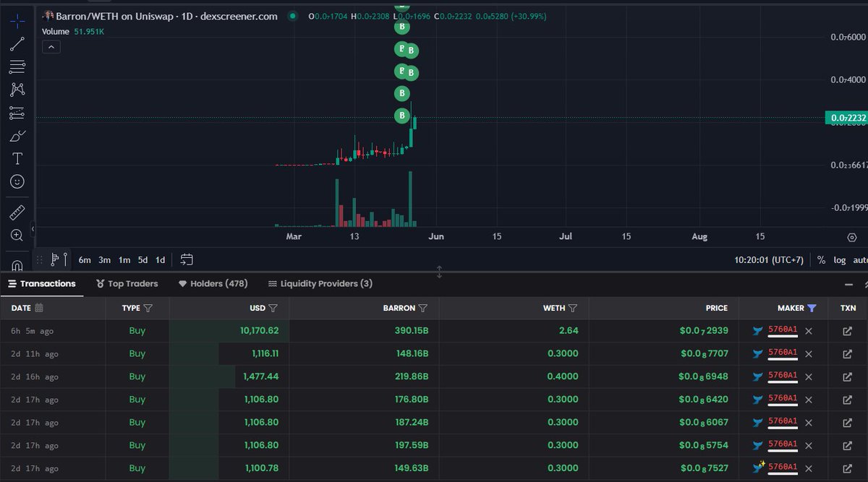Open chart settings gear near time axis

point(853,236)
